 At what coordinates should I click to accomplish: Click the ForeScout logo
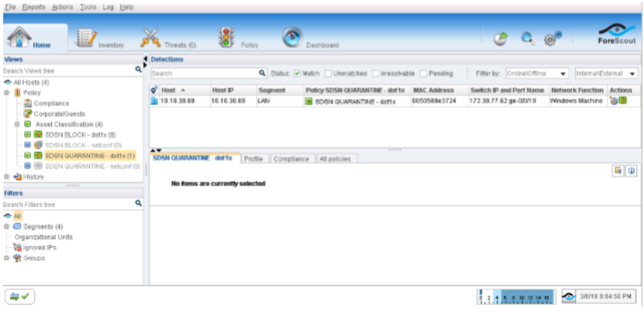click(x=617, y=34)
